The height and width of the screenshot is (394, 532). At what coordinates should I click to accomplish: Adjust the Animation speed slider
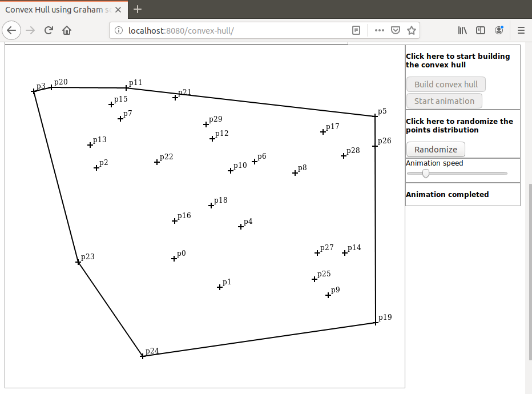point(425,174)
